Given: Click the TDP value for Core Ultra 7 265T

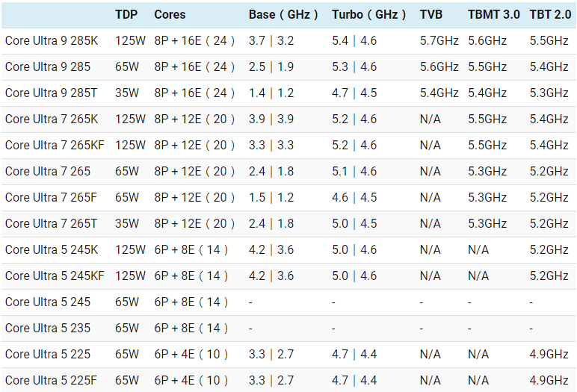Looking at the screenshot, I should pyautogui.click(x=127, y=223).
